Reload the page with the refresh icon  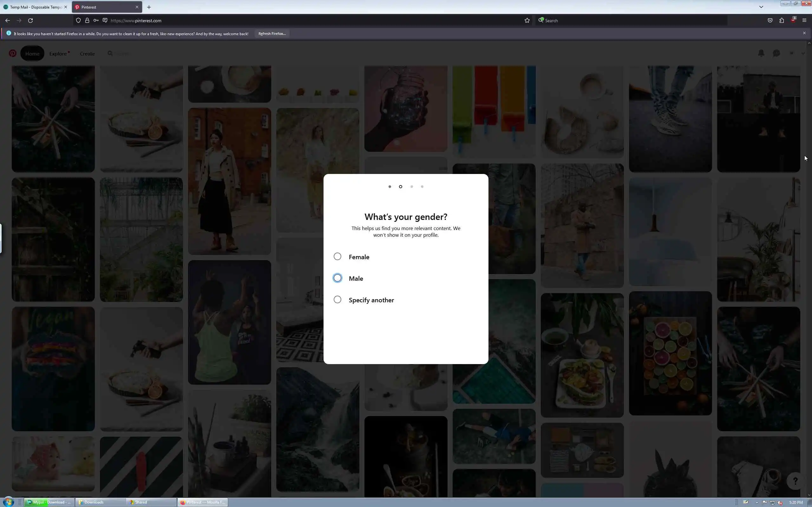point(30,21)
